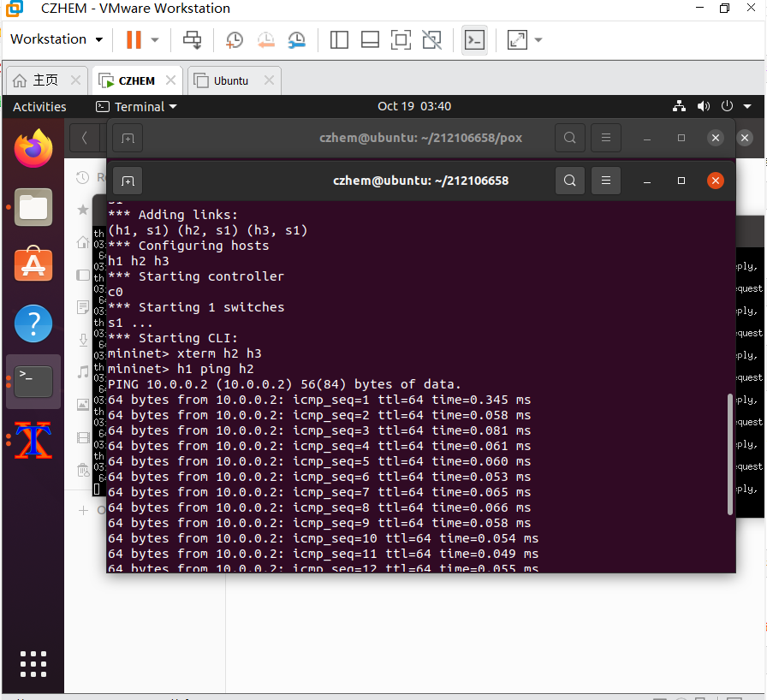Click the volume icon in top bar

click(x=704, y=106)
